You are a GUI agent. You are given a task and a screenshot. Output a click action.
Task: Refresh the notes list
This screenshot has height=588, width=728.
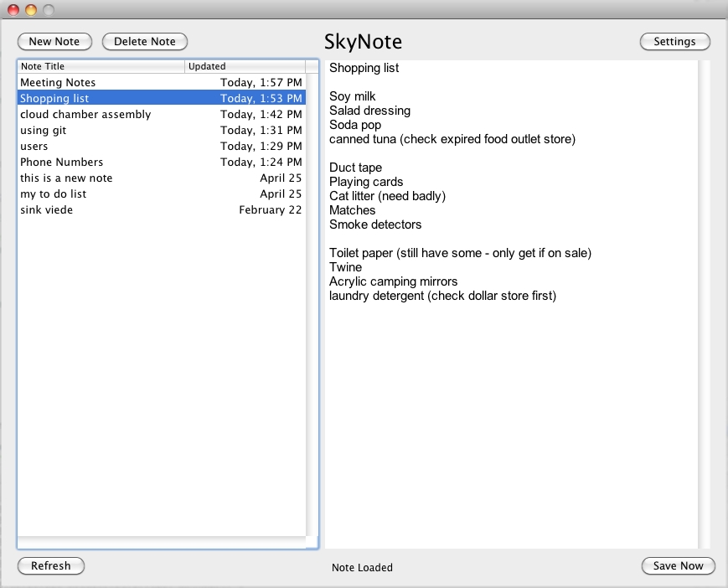51,565
